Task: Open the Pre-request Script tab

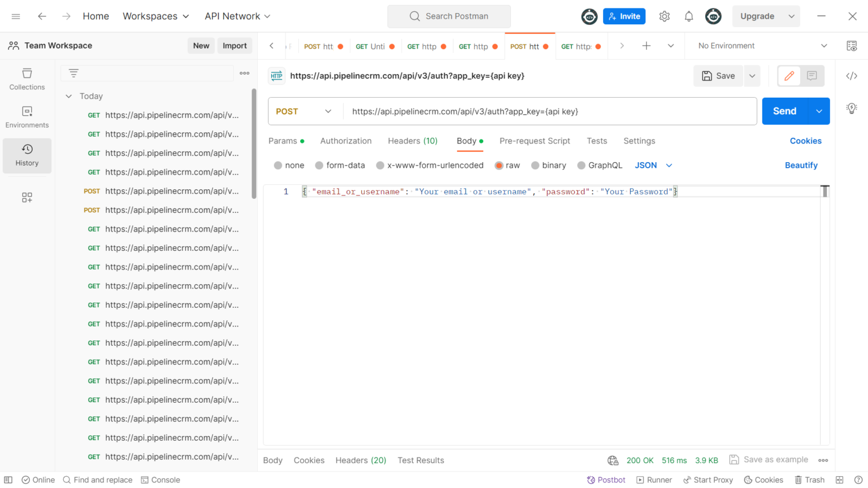Action: click(x=535, y=141)
